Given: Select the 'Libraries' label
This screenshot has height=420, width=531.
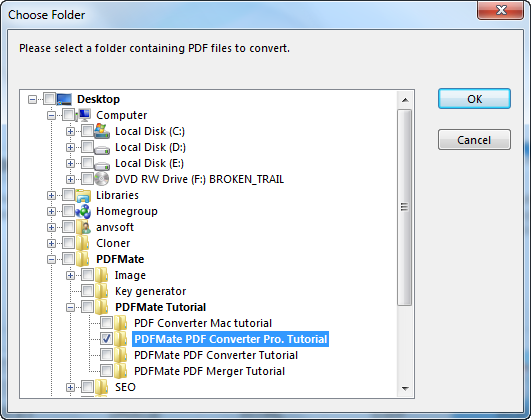Looking at the screenshot, I should point(117,195).
